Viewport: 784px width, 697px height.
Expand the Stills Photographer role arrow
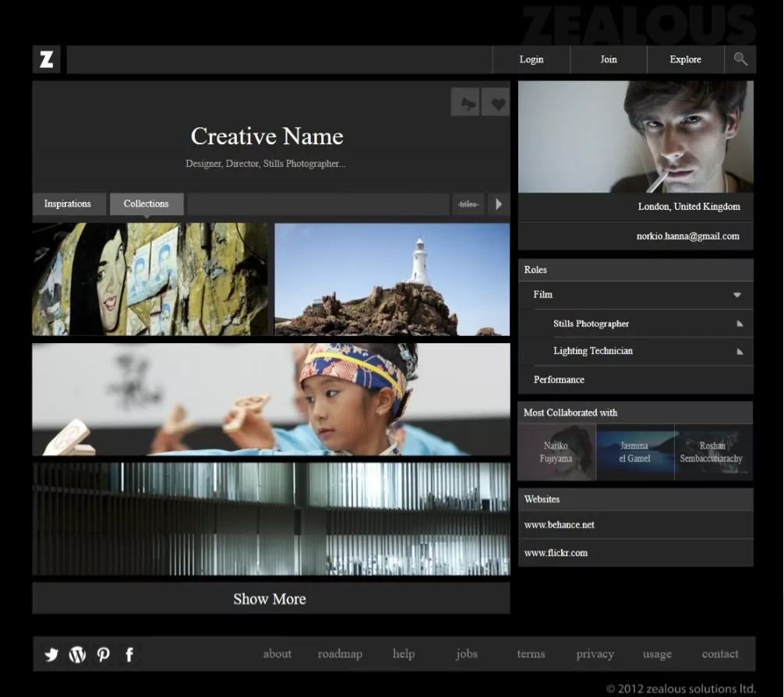740,324
